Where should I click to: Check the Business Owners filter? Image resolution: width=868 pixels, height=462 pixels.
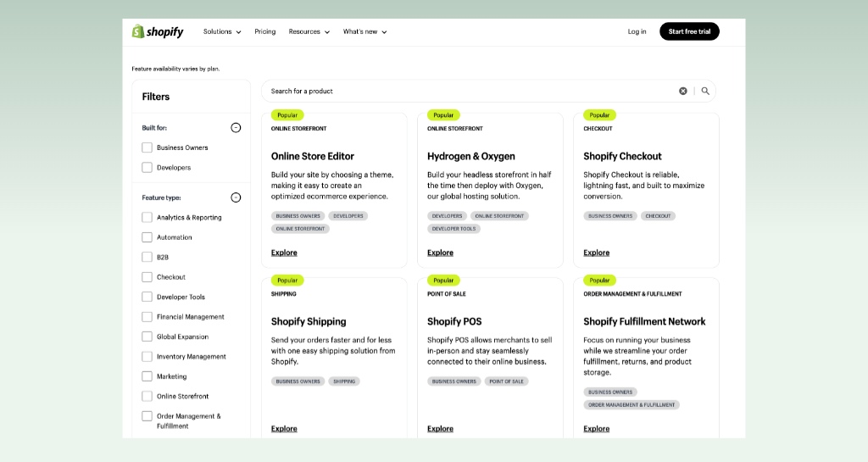coord(147,148)
